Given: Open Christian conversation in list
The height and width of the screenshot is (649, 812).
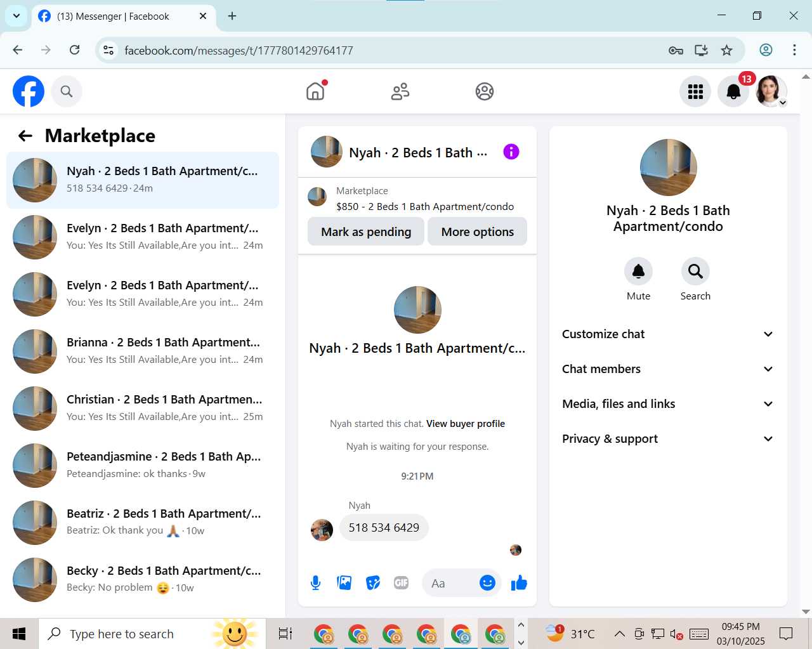Looking at the screenshot, I should [143, 408].
